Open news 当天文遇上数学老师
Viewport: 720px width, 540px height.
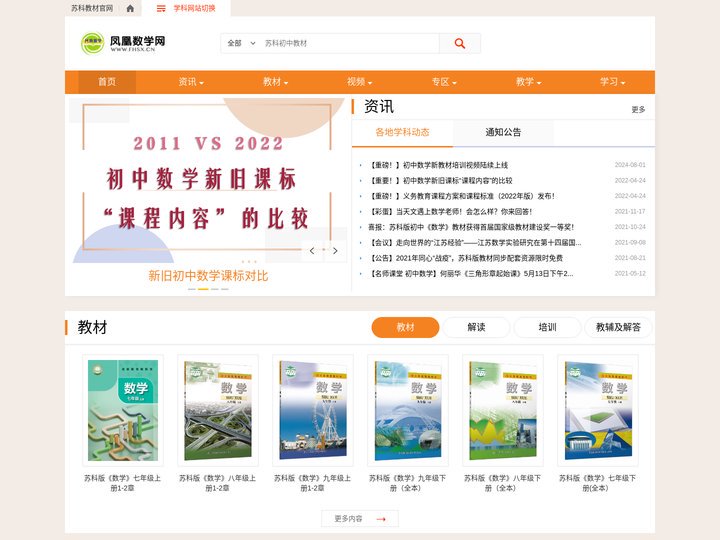(x=450, y=212)
